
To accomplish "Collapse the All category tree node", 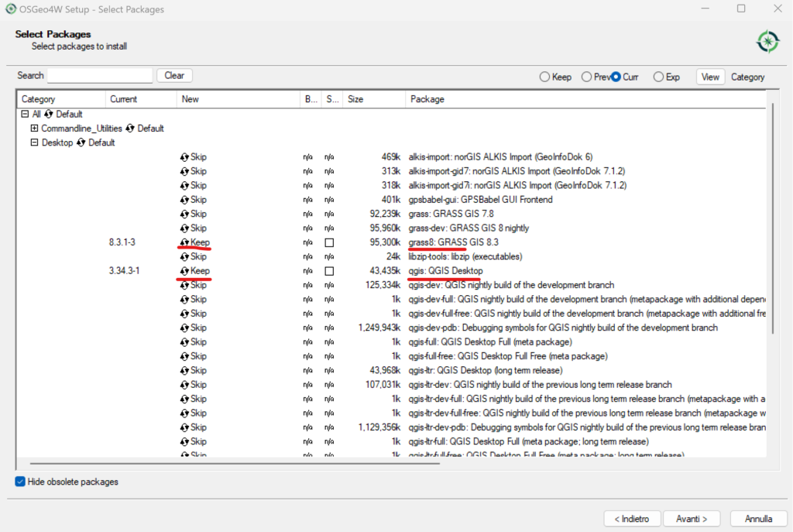I will 25,115.
